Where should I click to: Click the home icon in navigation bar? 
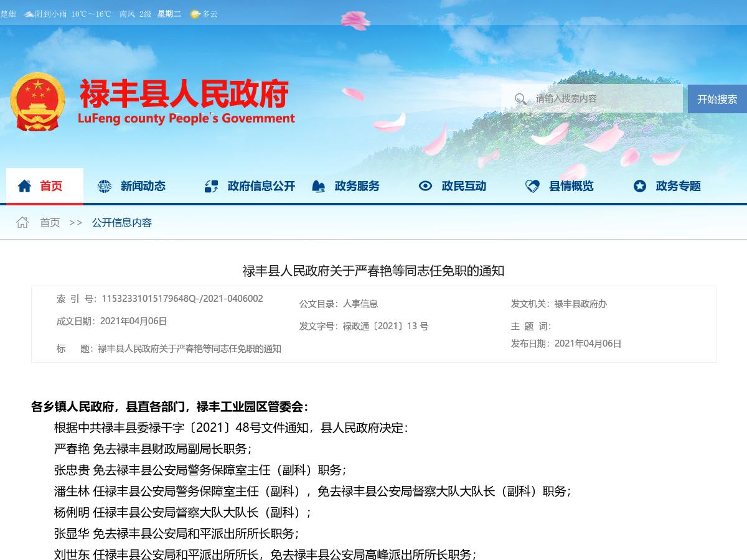[x=24, y=186]
